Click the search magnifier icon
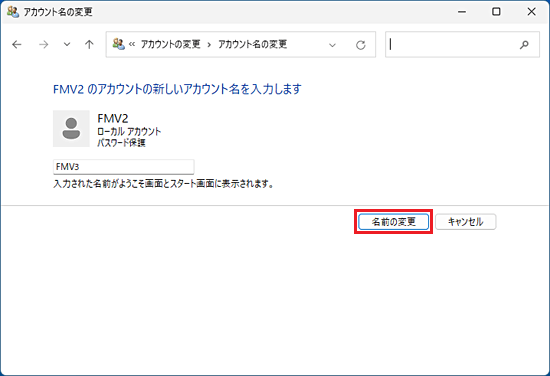 click(x=524, y=45)
